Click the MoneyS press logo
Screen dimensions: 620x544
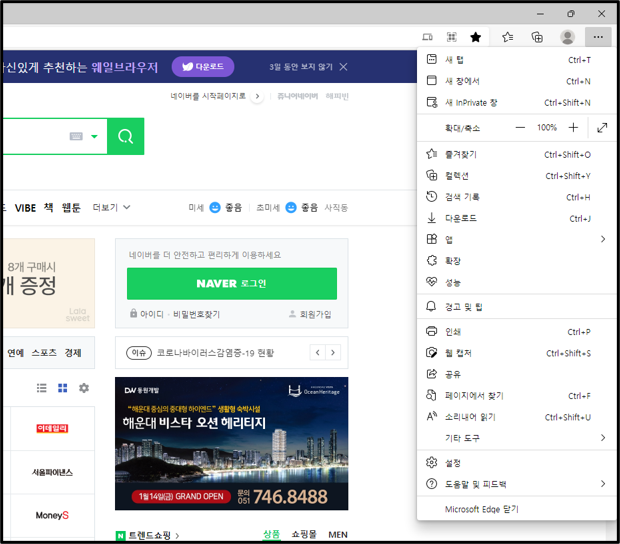(52, 515)
